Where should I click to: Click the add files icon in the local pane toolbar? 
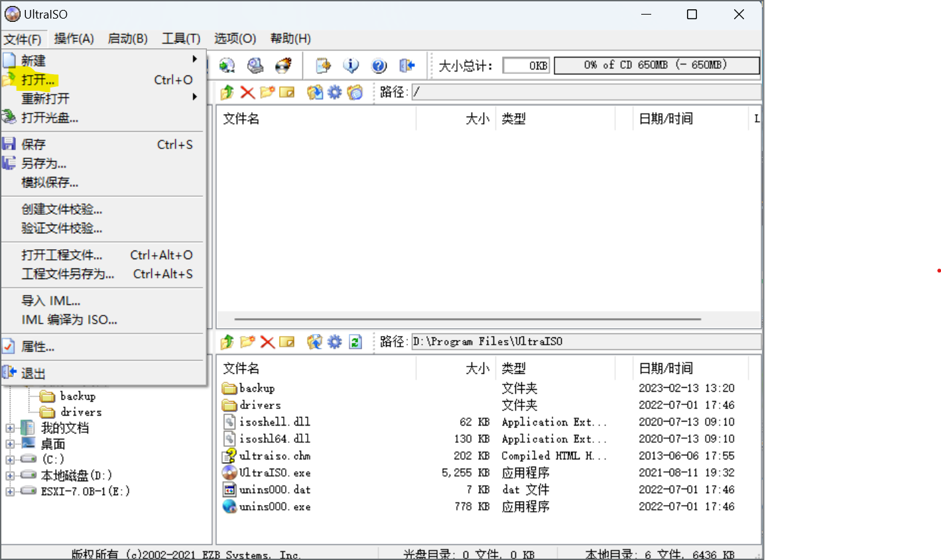[315, 341]
